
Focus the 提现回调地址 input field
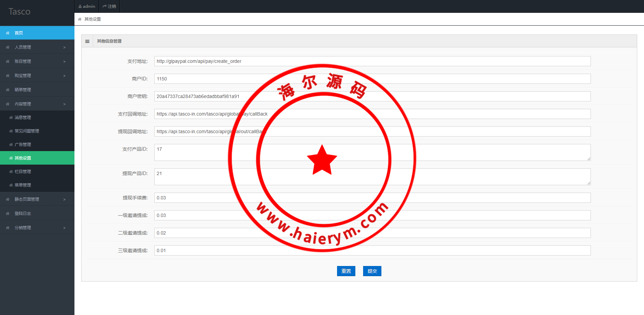point(372,131)
